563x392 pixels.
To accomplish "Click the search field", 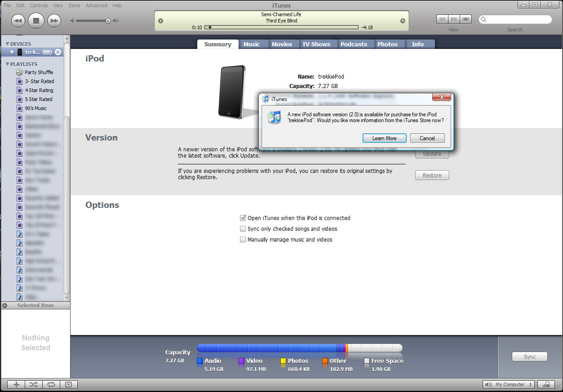I will click(x=515, y=19).
